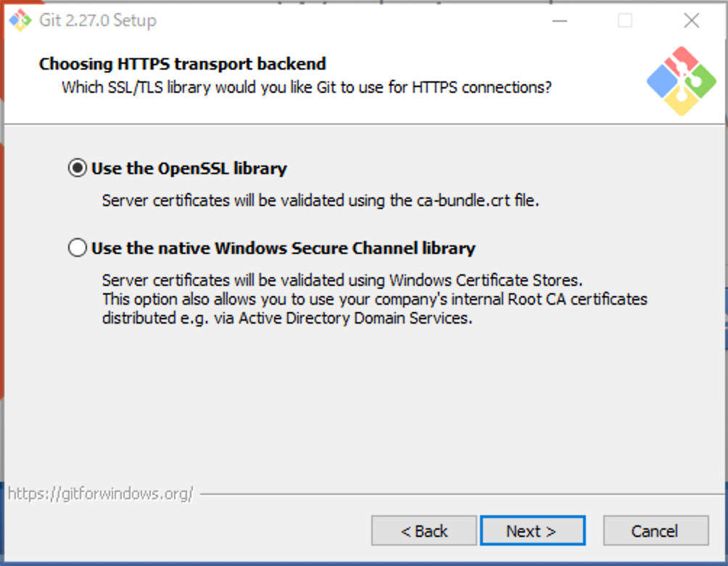Click the ca-bundle.crt description line
Image resolution: width=728 pixels, height=566 pixels.
coord(320,201)
